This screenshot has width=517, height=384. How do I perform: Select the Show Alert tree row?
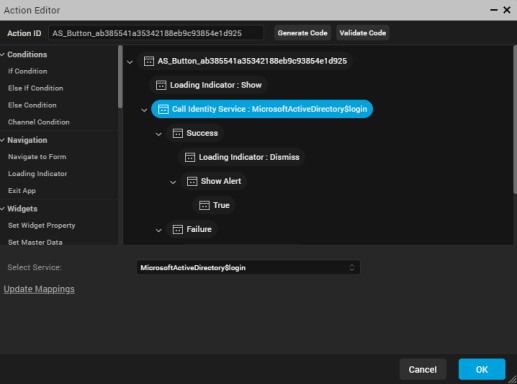coord(214,181)
